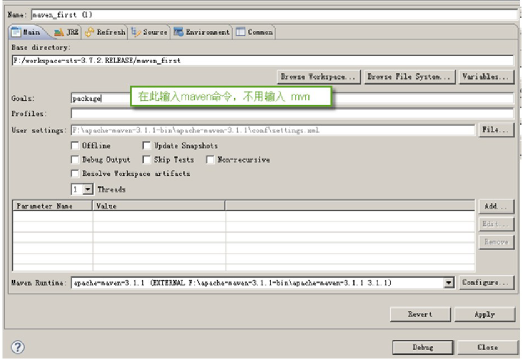Open the help question mark icon
Screen dimensions: 526x362
pos(17,347)
